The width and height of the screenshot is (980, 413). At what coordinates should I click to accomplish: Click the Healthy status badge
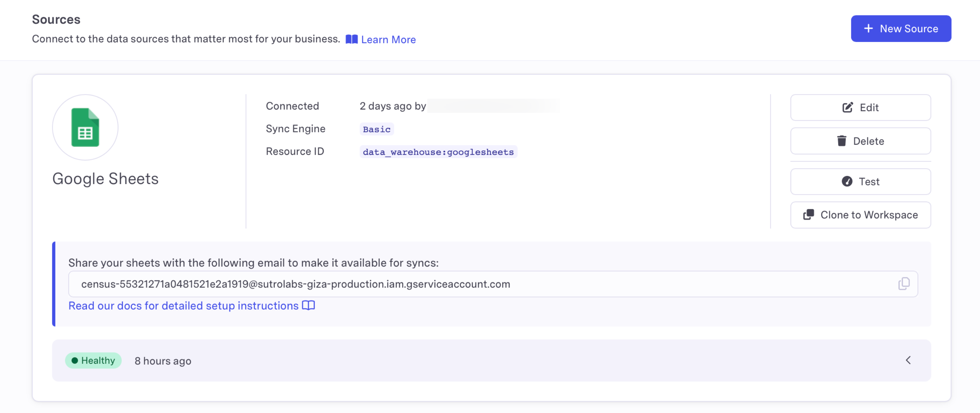93,360
